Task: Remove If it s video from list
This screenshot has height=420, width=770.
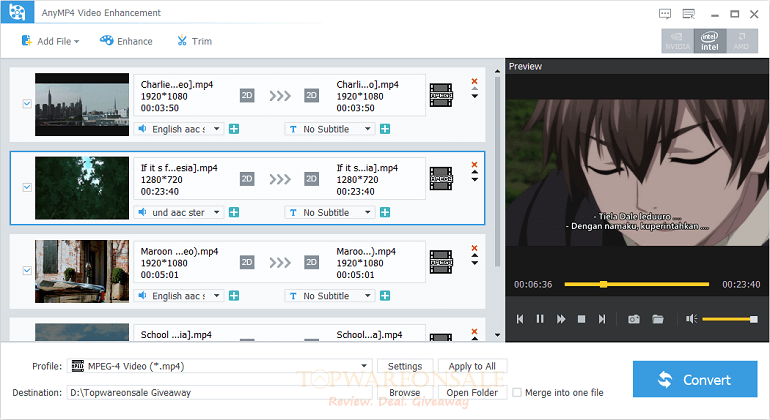Action: [474, 165]
